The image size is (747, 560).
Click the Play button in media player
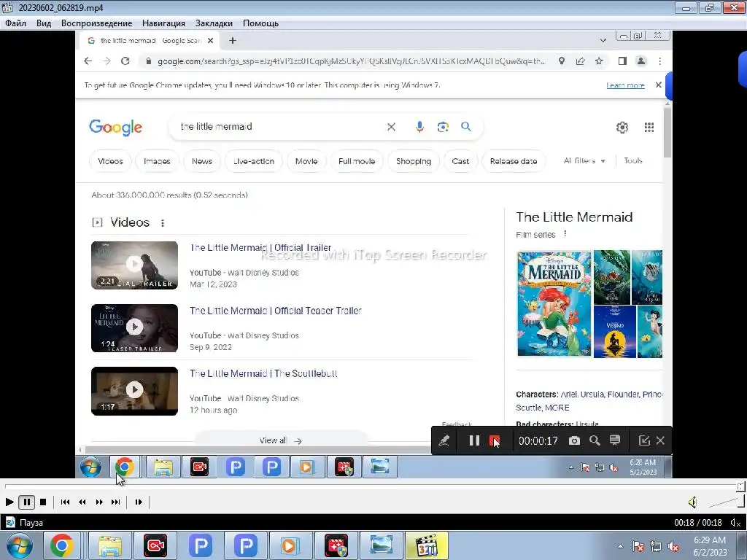click(x=9, y=502)
